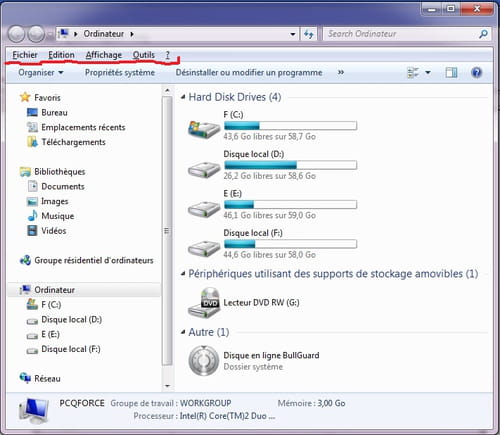Screen dimensions: 500x435
Task: Open the Outils menu
Action: 144,55
